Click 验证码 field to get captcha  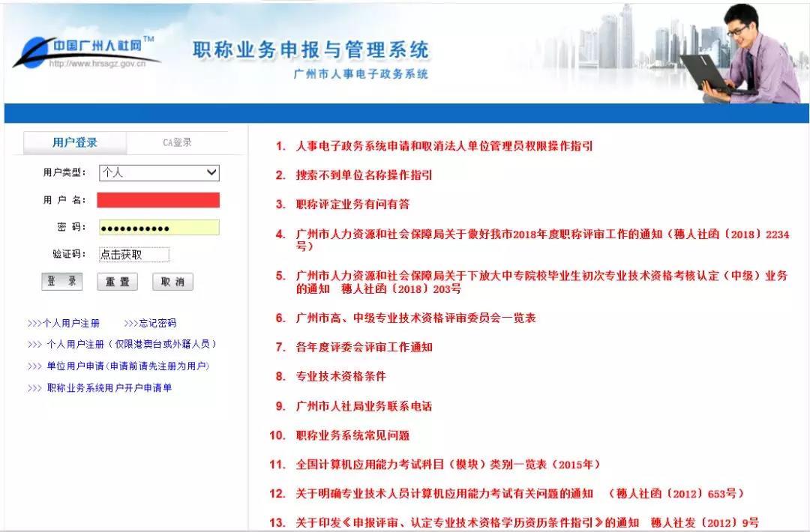(133, 255)
